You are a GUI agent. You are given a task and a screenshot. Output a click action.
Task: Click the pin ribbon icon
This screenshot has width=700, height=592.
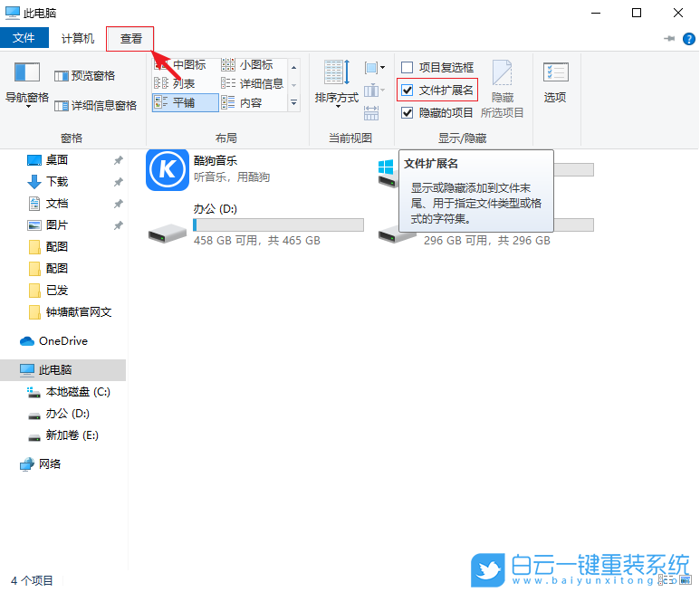point(668,39)
